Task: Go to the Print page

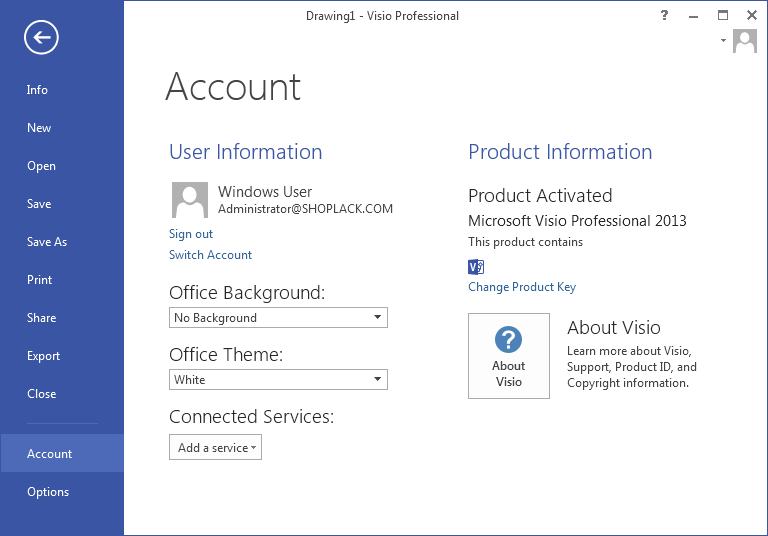Action: [x=39, y=280]
